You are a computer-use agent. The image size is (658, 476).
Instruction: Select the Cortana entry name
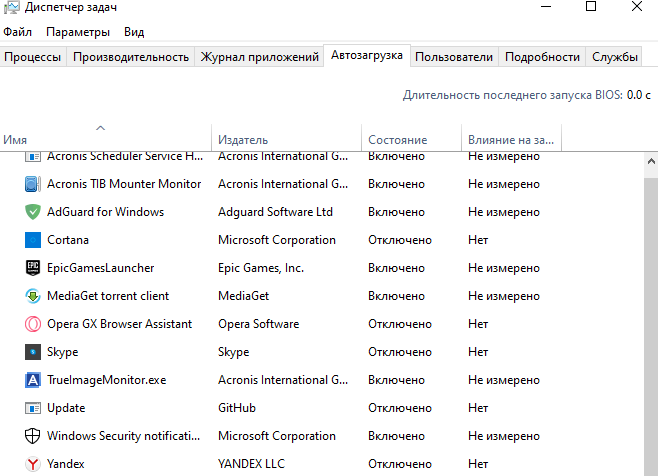pyautogui.click(x=68, y=240)
